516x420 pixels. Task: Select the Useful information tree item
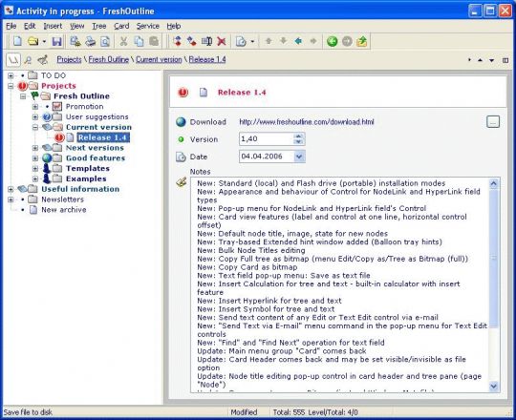point(80,189)
